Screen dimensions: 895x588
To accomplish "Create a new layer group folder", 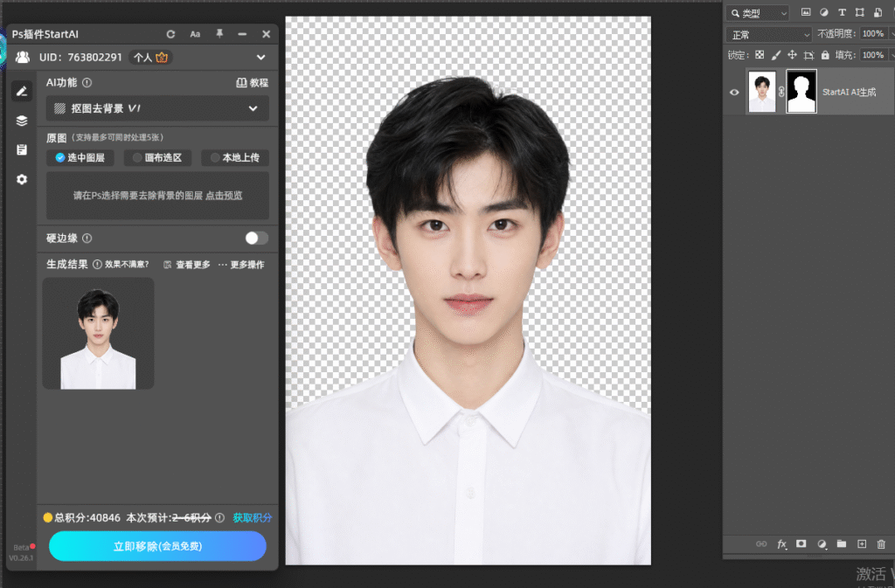I will (842, 543).
